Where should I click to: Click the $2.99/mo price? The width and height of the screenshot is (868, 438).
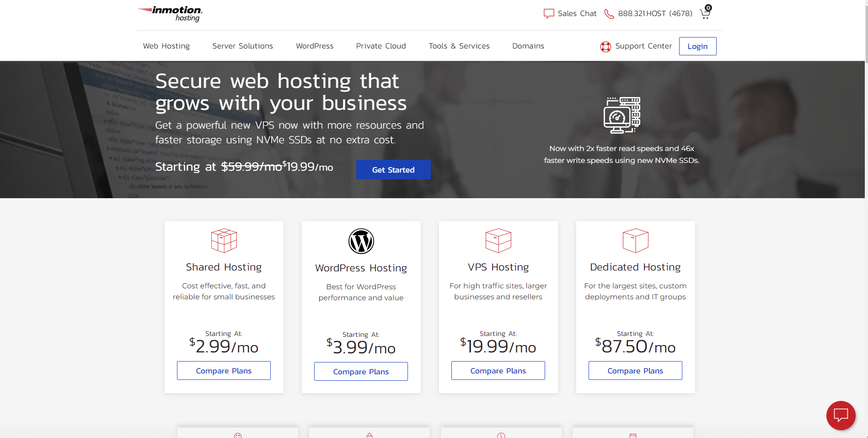pyautogui.click(x=224, y=346)
